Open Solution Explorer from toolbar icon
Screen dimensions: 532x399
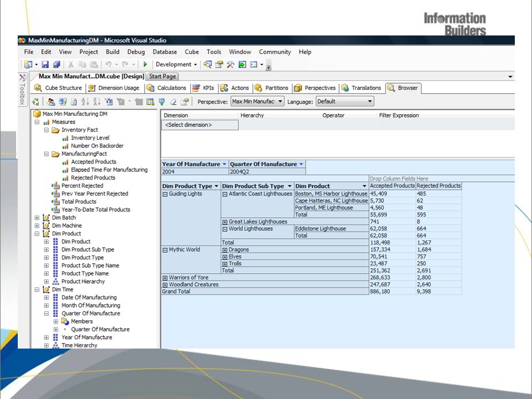pos(208,64)
